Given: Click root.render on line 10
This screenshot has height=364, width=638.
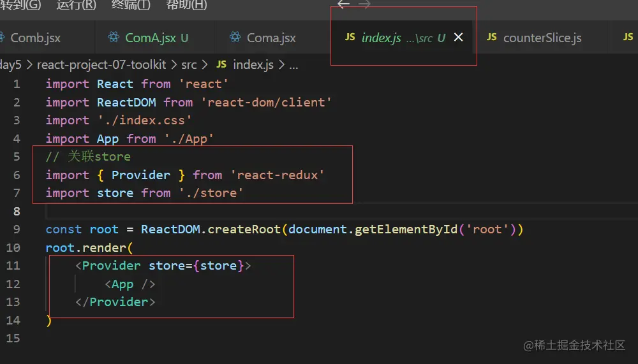Looking at the screenshot, I should tap(86, 248).
